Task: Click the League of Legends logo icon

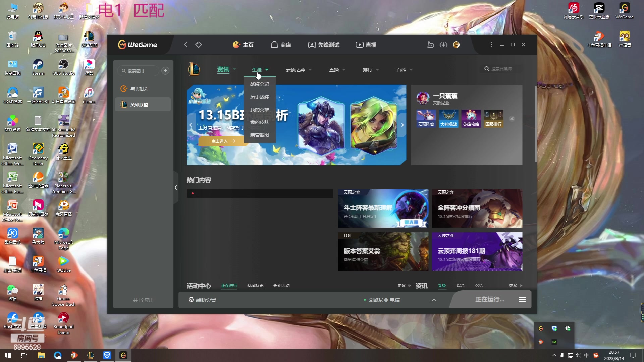Action: pyautogui.click(x=194, y=69)
